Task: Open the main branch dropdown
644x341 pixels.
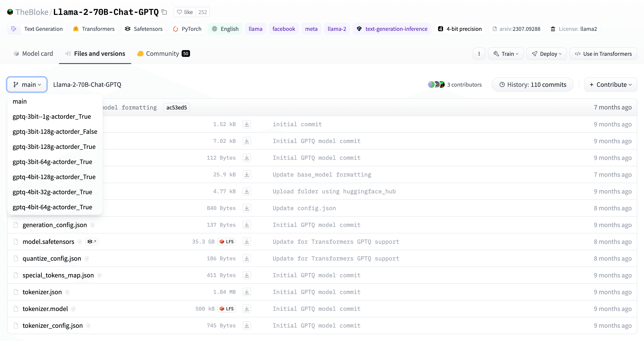Action: click(x=27, y=85)
